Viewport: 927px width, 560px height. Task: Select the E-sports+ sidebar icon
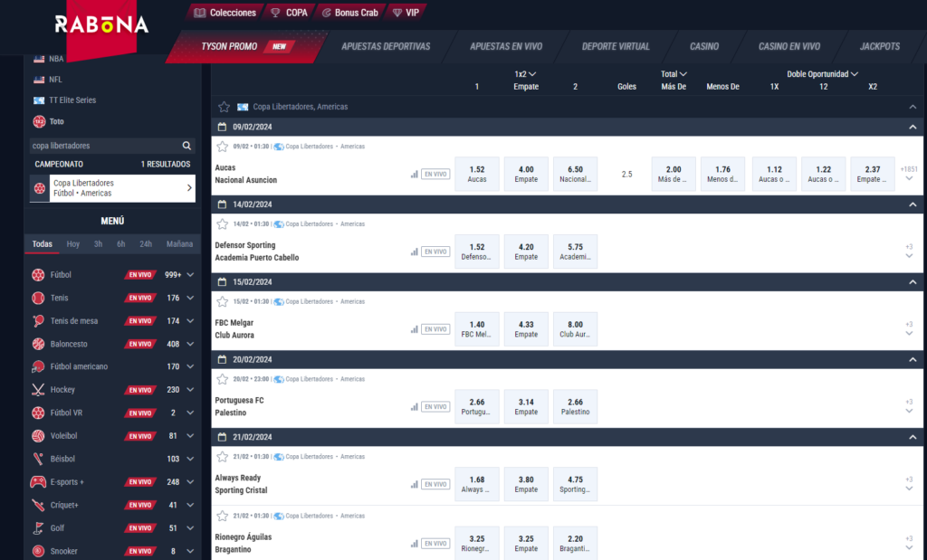pos(37,481)
